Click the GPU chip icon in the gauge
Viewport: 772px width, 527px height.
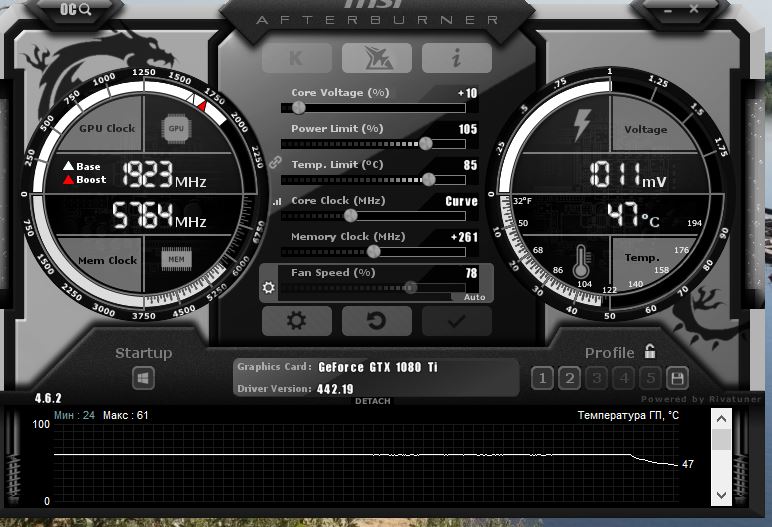[176, 129]
